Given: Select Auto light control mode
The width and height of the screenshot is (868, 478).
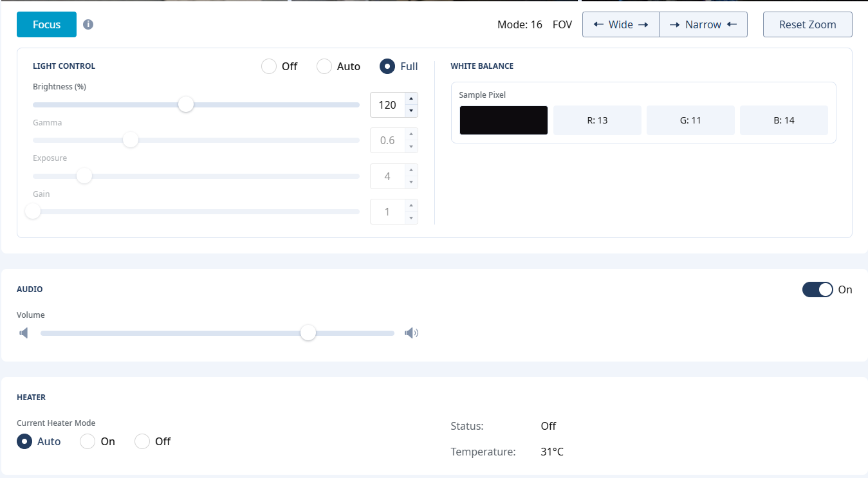Looking at the screenshot, I should [x=324, y=66].
